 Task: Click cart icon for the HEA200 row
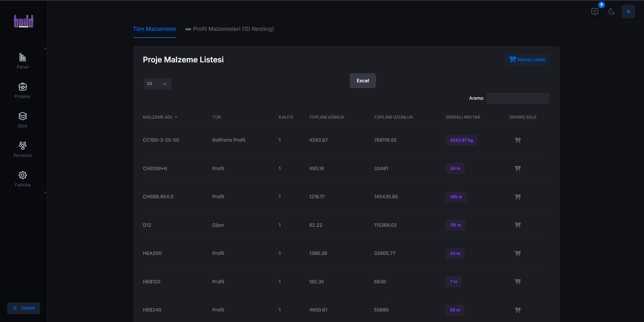(517, 254)
